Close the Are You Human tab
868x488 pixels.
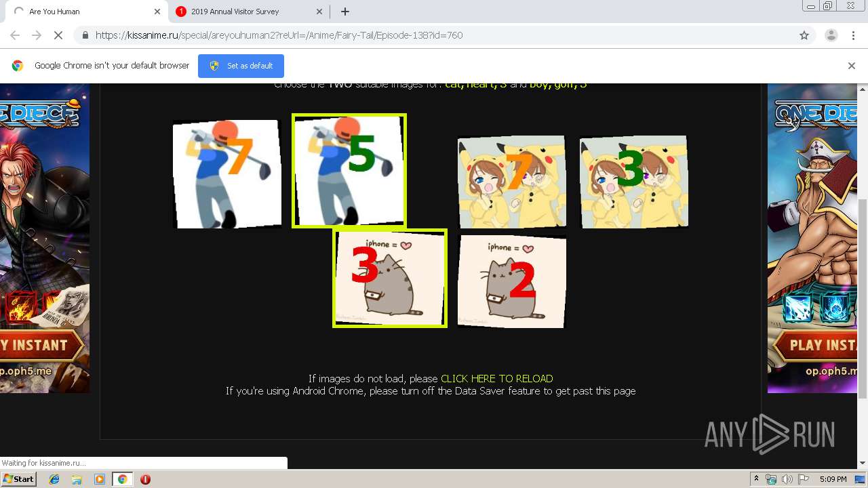157,12
